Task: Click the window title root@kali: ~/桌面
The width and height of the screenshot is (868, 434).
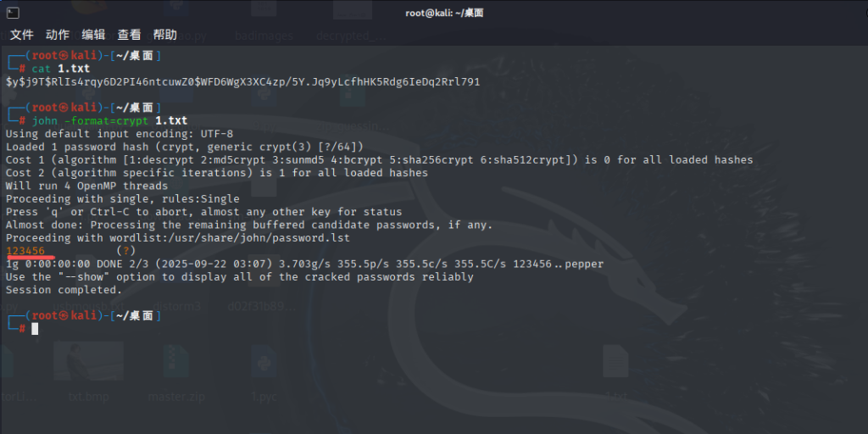Action: click(x=434, y=13)
